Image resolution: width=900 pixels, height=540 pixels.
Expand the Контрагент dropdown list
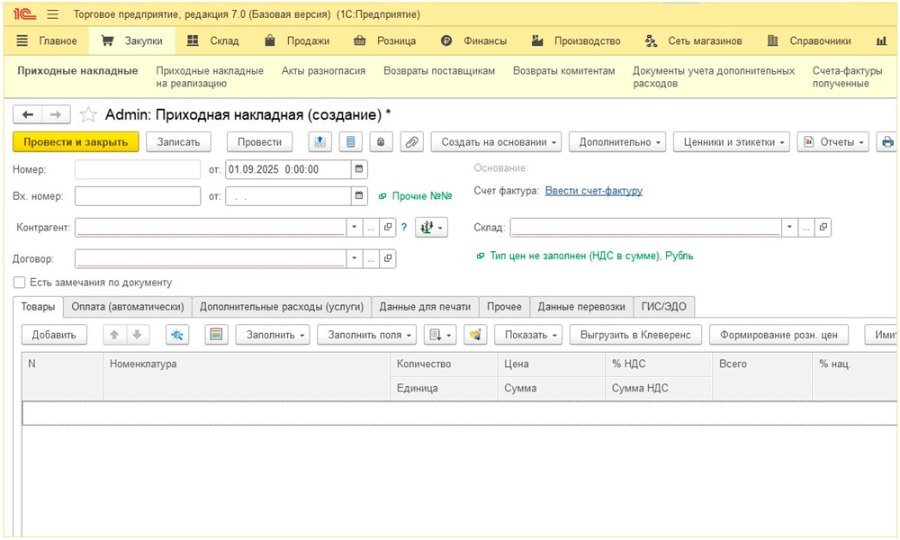pos(354,227)
